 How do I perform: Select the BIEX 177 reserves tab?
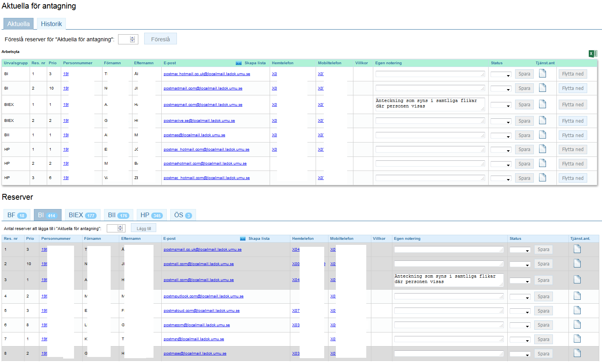pos(82,215)
